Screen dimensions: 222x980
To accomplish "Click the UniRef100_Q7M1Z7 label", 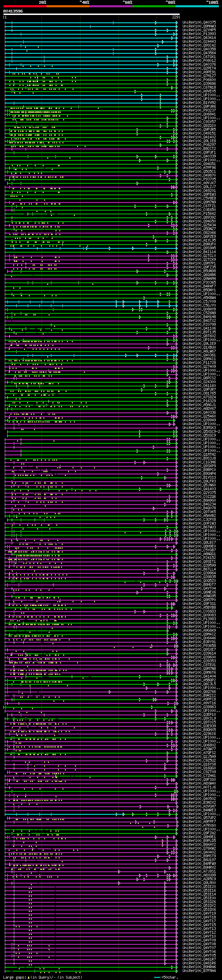I will click(199, 76).
